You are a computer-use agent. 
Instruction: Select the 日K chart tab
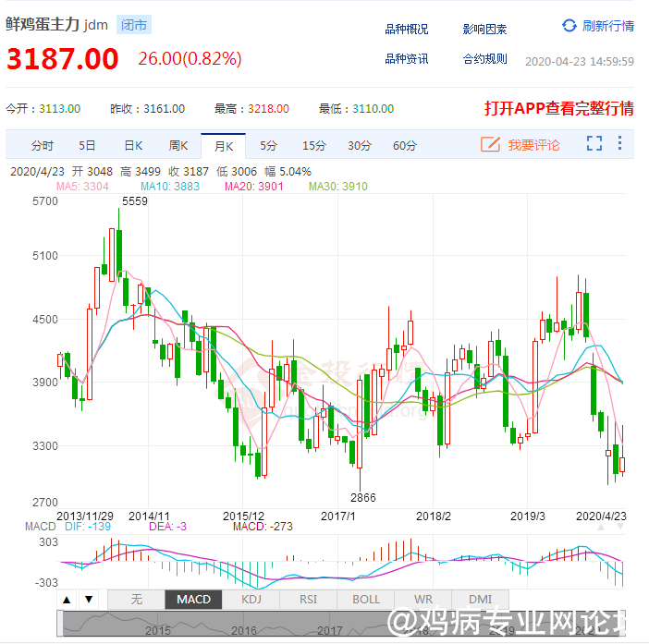tap(133, 146)
